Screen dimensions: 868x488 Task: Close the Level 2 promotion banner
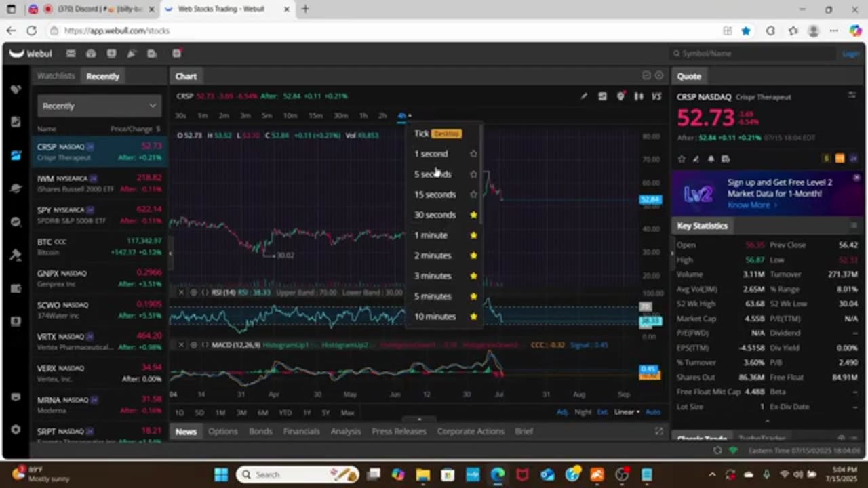coord(856,177)
